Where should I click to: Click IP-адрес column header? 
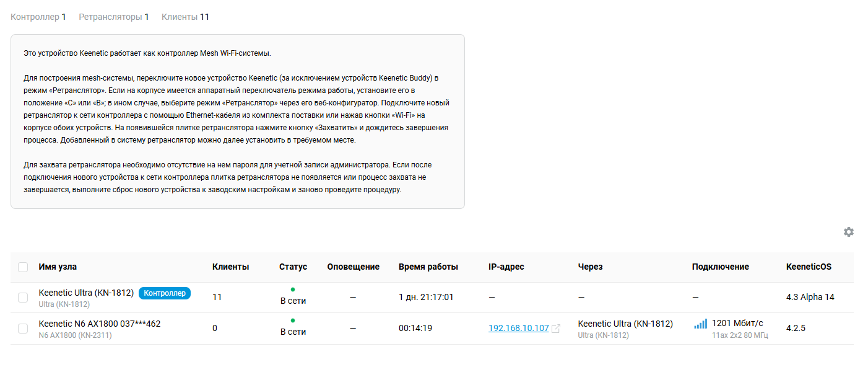tap(506, 267)
